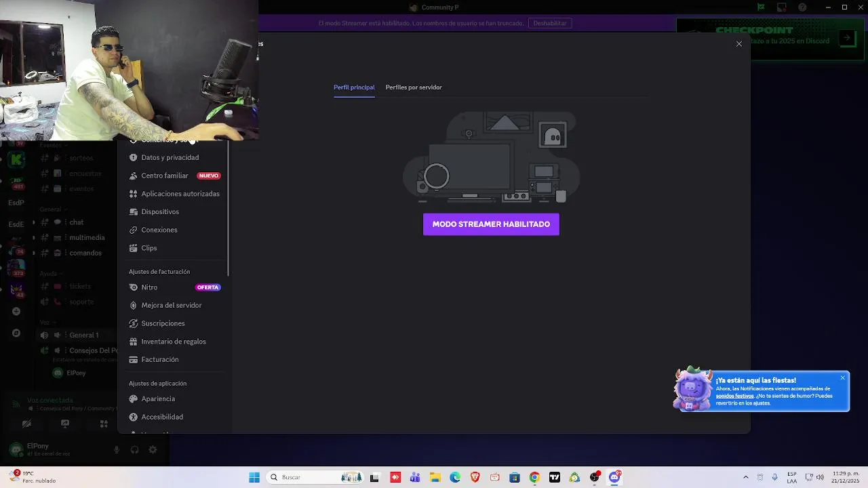Open user settings gear icon

153,450
